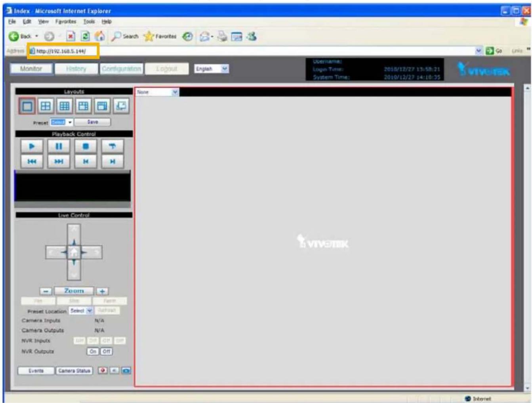The height and width of the screenshot is (403, 532).
Task: Open the Edit menu
Action: pos(27,21)
